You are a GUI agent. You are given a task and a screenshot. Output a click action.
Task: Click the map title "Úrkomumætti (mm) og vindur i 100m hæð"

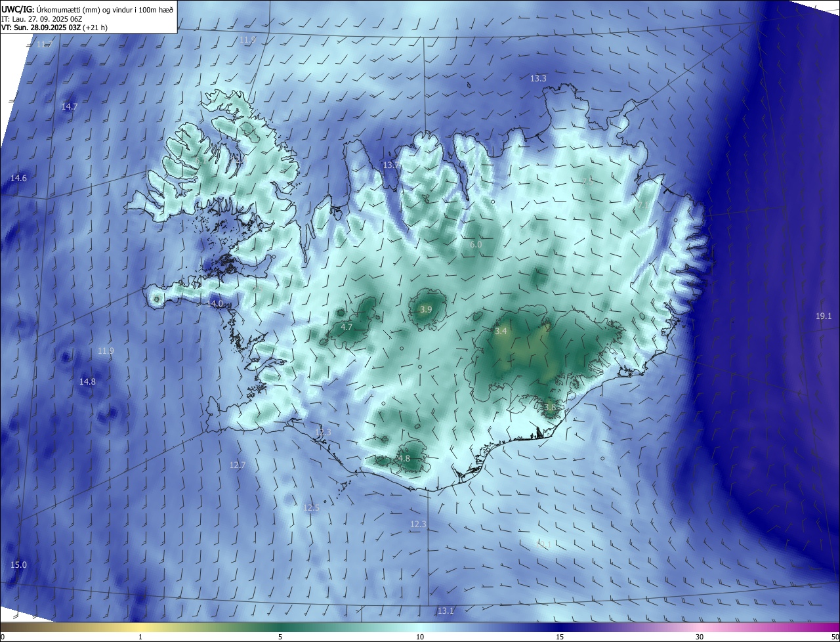[104, 10]
